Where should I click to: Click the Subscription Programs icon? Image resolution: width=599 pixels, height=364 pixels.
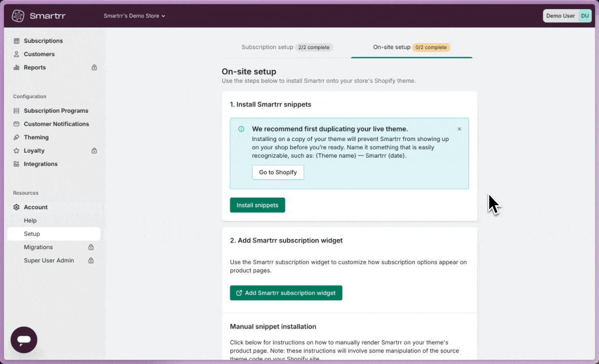(16, 111)
